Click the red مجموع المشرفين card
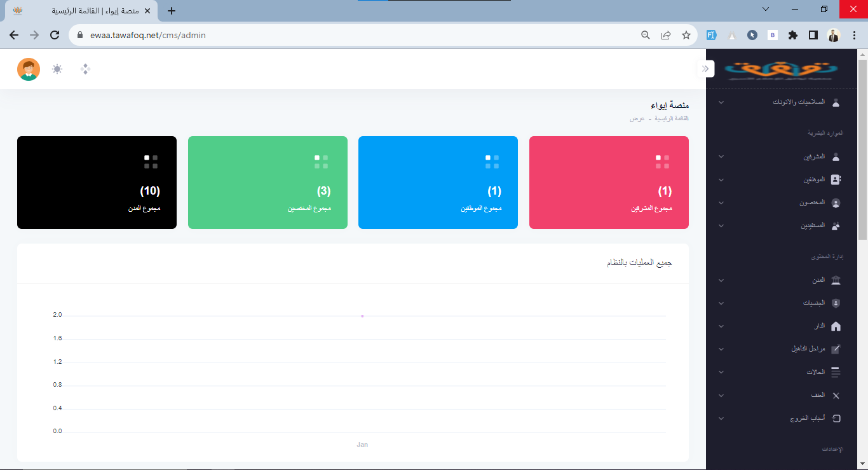868x470 pixels. (608, 183)
